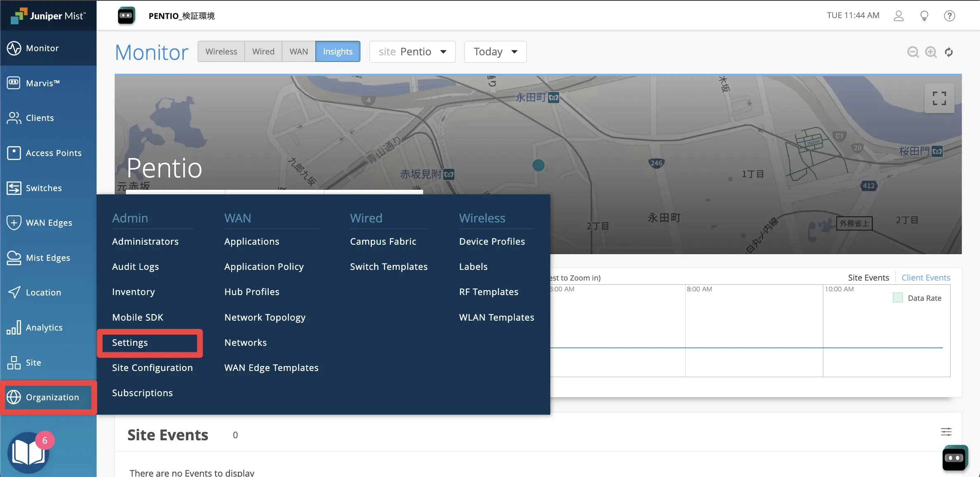Viewport: 980px width, 477px height.
Task: Click the refresh icon
Action: pyautogui.click(x=949, y=52)
